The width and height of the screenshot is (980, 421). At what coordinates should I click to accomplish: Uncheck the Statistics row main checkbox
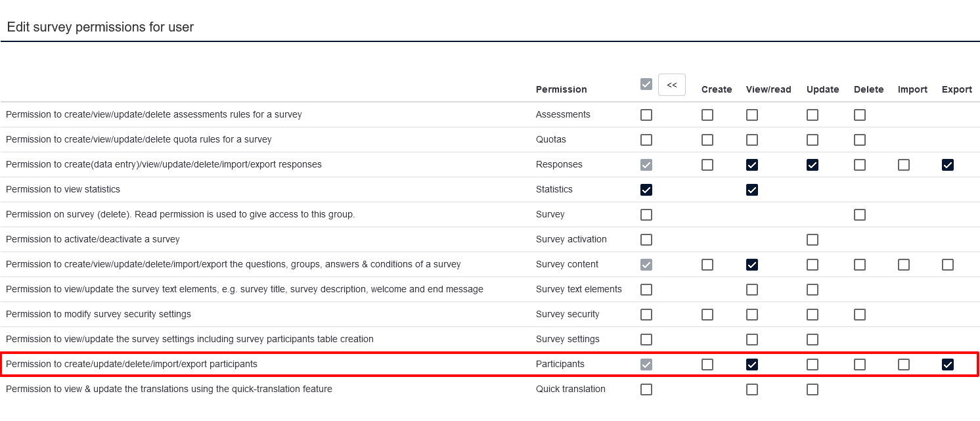646,190
